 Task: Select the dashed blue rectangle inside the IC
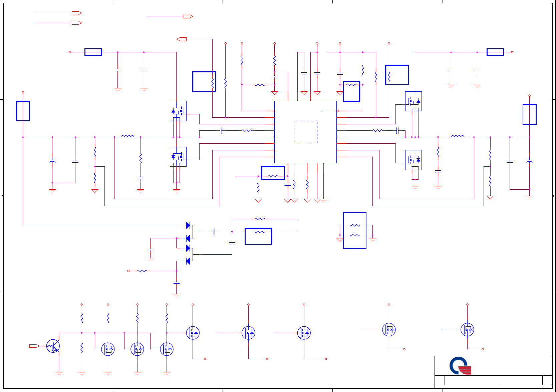click(305, 132)
